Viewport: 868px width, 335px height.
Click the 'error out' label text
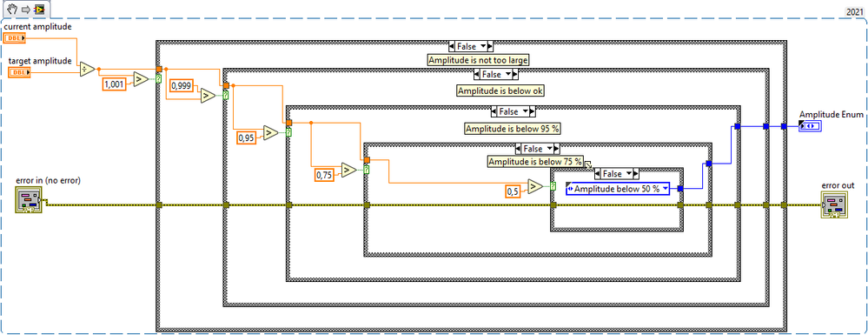click(838, 185)
